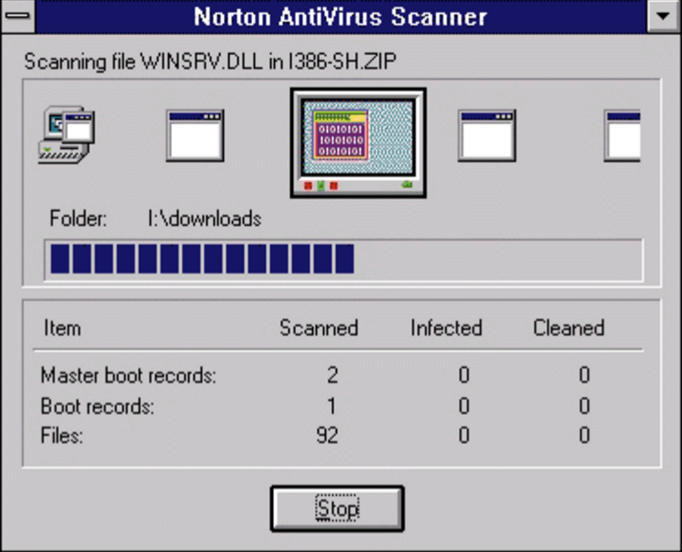Image resolution: width=682 pixels, height=552 pixels.
Task: Click the 'Folder:' label
Action: pyautogui.click(x=78, y=218)
